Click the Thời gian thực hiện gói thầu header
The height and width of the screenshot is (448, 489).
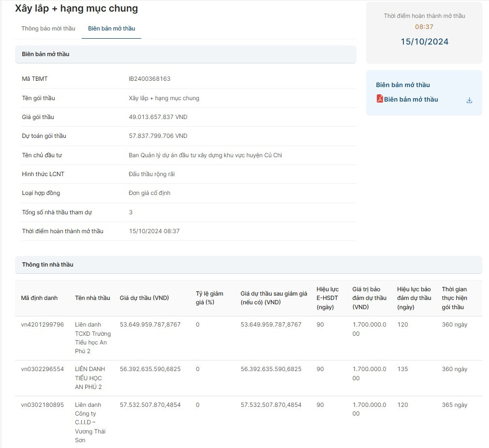(454, 298)
